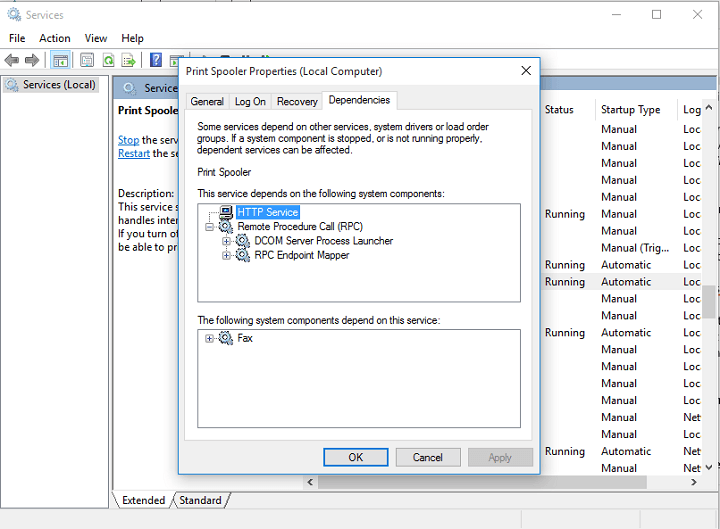The image size is (720, 529).
Task: Click the Forward arrow toolbar icon
Action: coord(32,60)
